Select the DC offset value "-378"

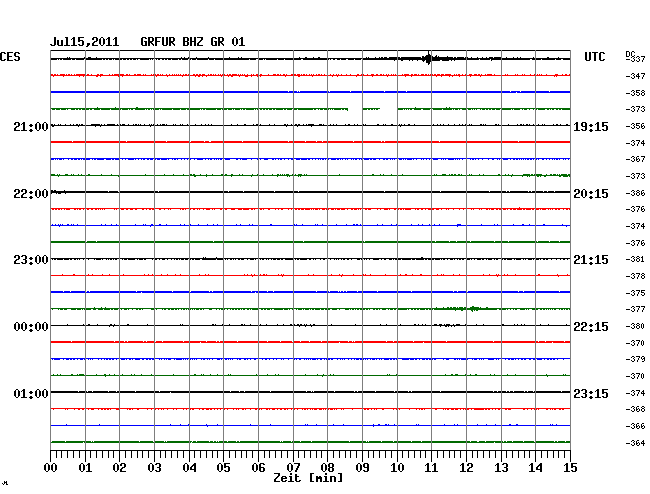pos(635,276)
